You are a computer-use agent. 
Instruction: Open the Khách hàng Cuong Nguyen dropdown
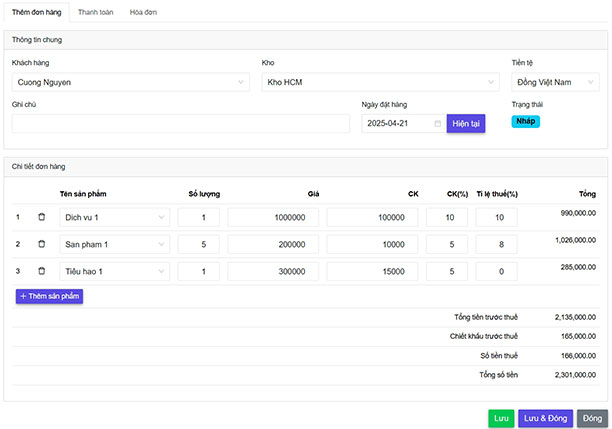[131, 82]
